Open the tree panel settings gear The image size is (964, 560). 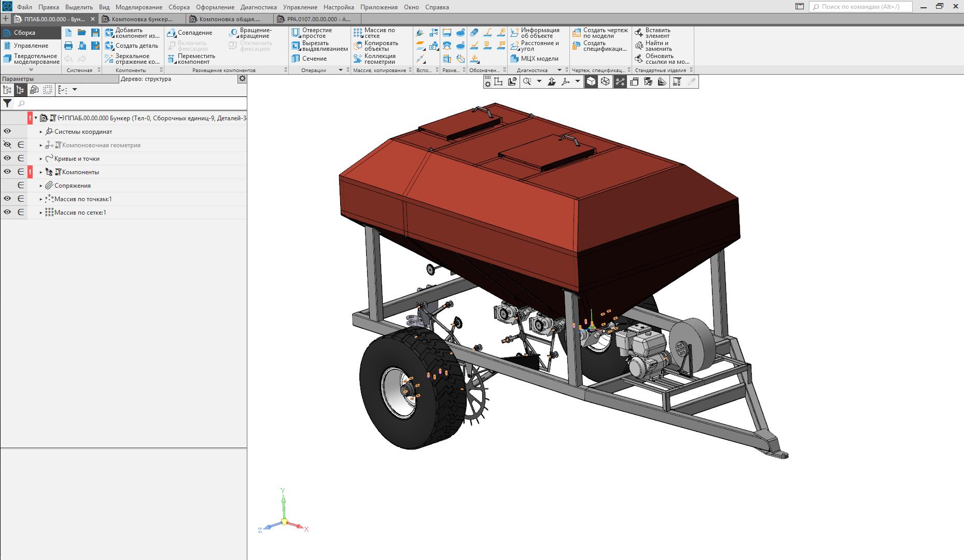[242, 79]
